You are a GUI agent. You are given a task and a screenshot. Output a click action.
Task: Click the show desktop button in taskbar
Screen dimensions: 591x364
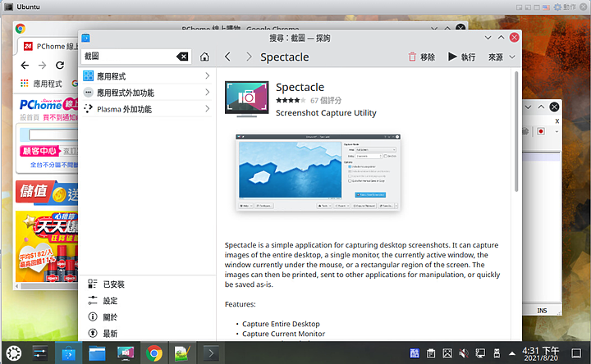pyautogui.click(x=576, y=353)
